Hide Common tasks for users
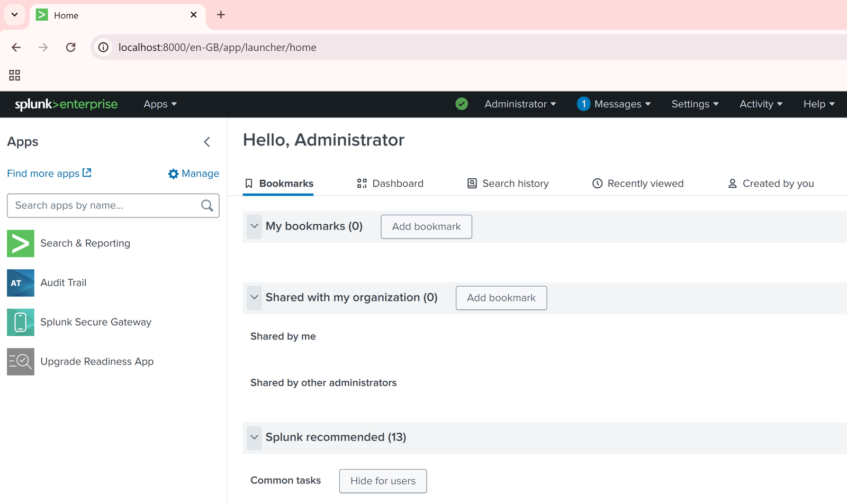This screenshot has width=847, height=504. (383, 481)
